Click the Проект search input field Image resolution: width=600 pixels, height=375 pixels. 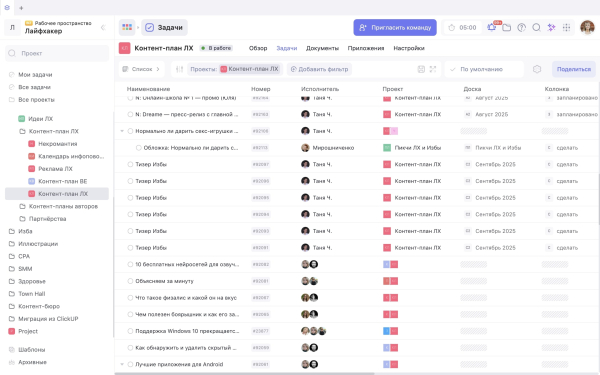57,53
